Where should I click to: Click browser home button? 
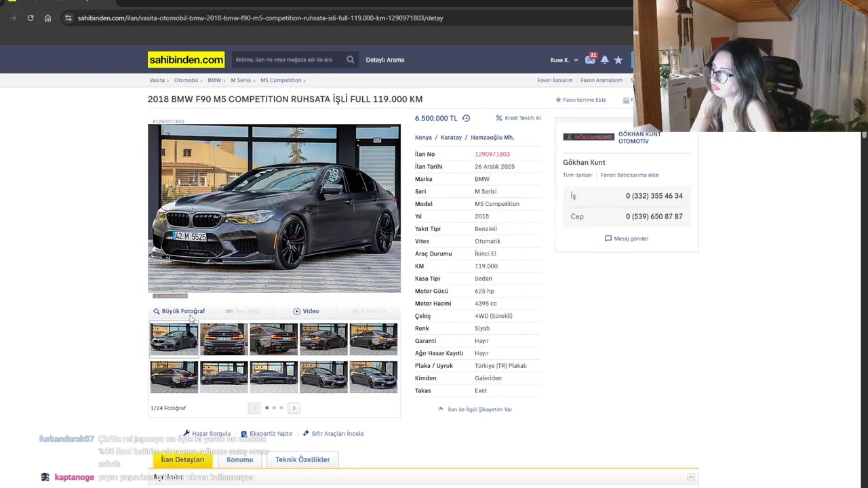pos(47,18)
